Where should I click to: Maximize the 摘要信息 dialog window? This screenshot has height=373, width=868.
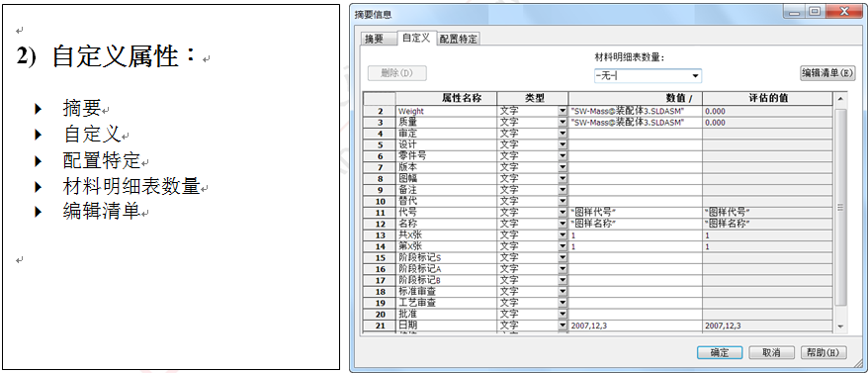pos(815,11)
